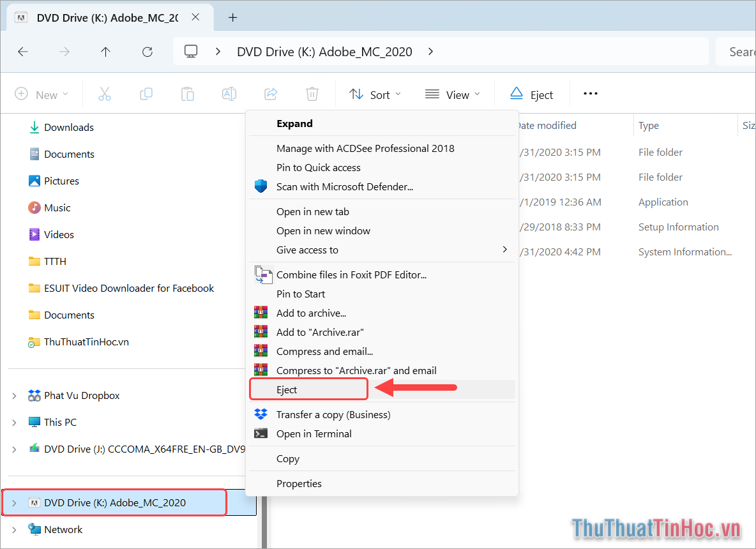
Task: Choose Properties in context menu
Action: pos(382,483)
